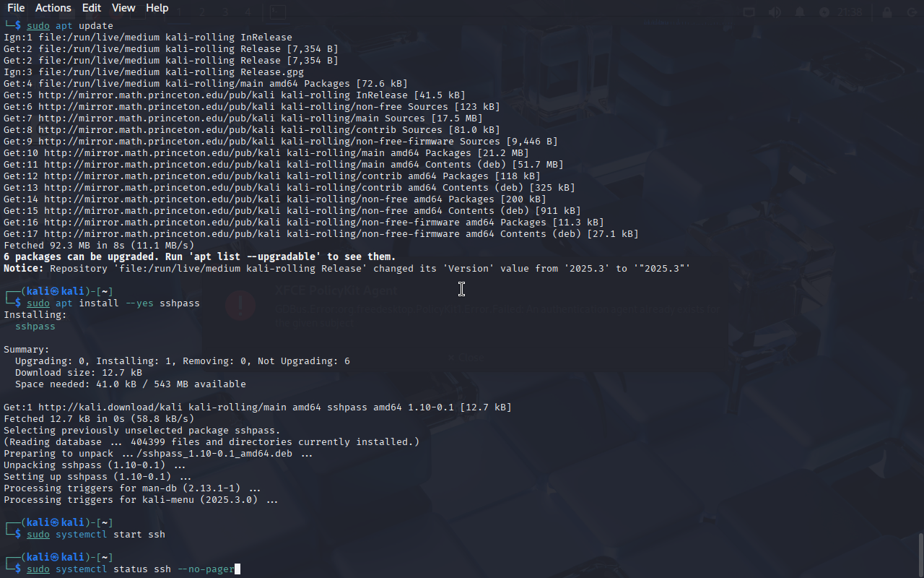This screenshot has width=924, height=578.
Task: Click the 'Get:5' InRelease [41.5 kB] line
Action: (x=235, y=95)
